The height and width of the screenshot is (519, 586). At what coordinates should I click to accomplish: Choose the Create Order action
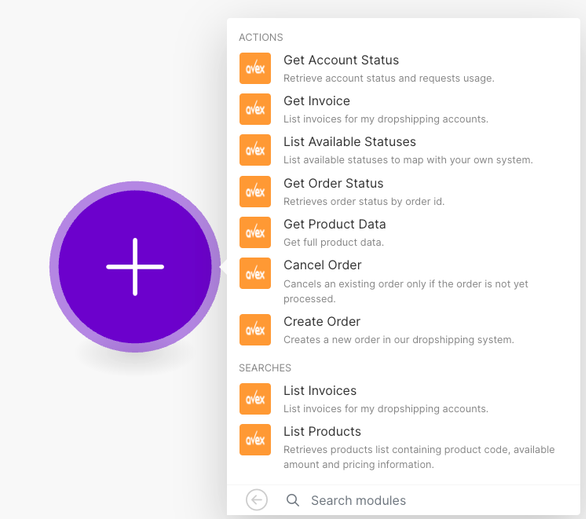point(404,330)
